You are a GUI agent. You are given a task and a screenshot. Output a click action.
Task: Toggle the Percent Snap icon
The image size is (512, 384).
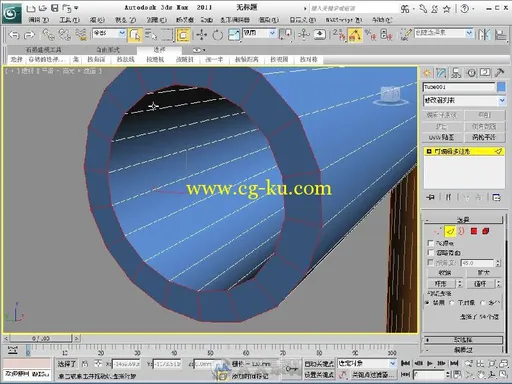point(370,35)
